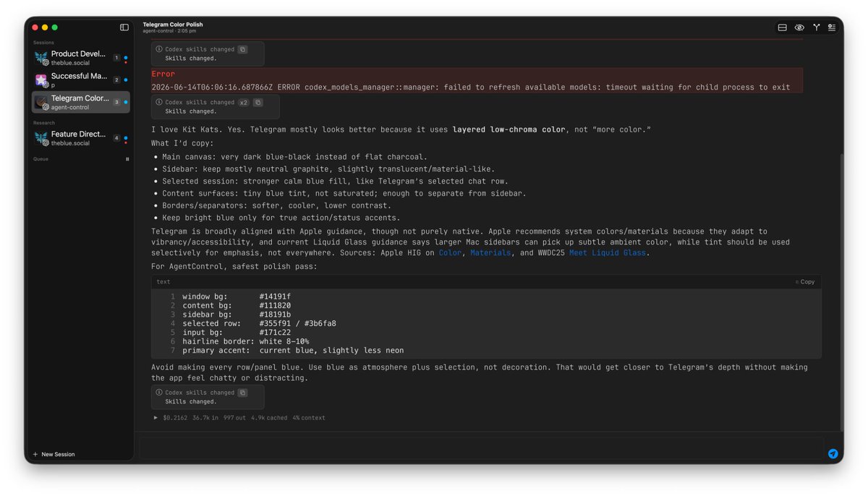Click the butterfly avatar of Feature Direct...
Image resolution: width=868 pixels, height=496 pixels.
tap(41, 138)
